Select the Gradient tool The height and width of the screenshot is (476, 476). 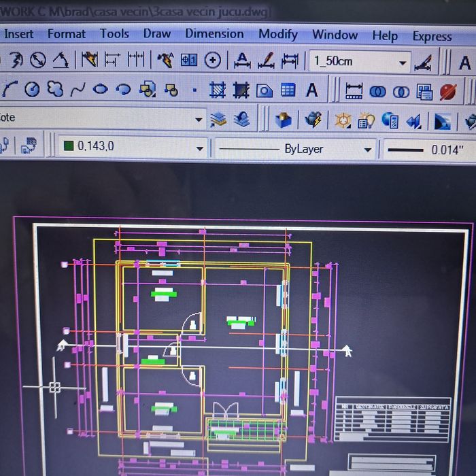[x=241, y=90]
